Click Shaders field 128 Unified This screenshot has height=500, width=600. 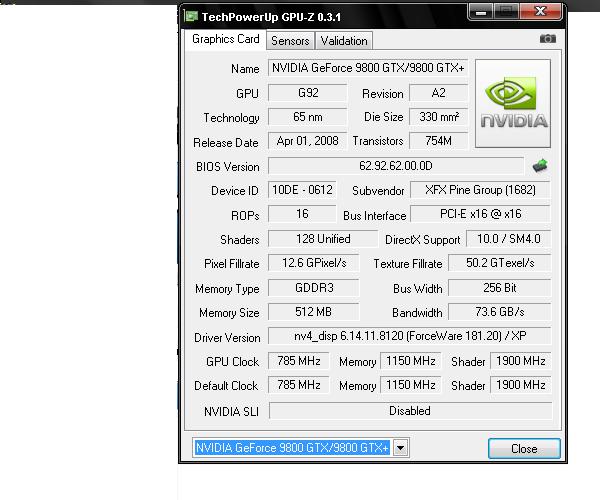pos(323,239)
